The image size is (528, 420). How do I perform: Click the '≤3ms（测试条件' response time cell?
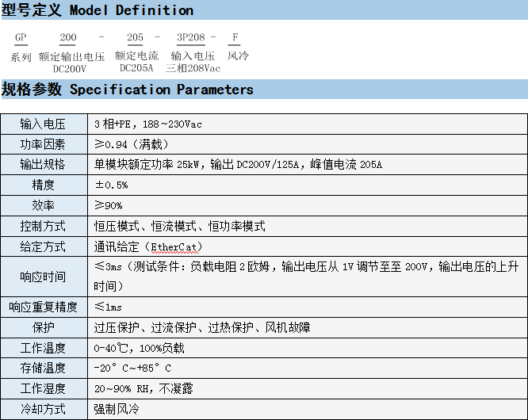click(308, 277)
